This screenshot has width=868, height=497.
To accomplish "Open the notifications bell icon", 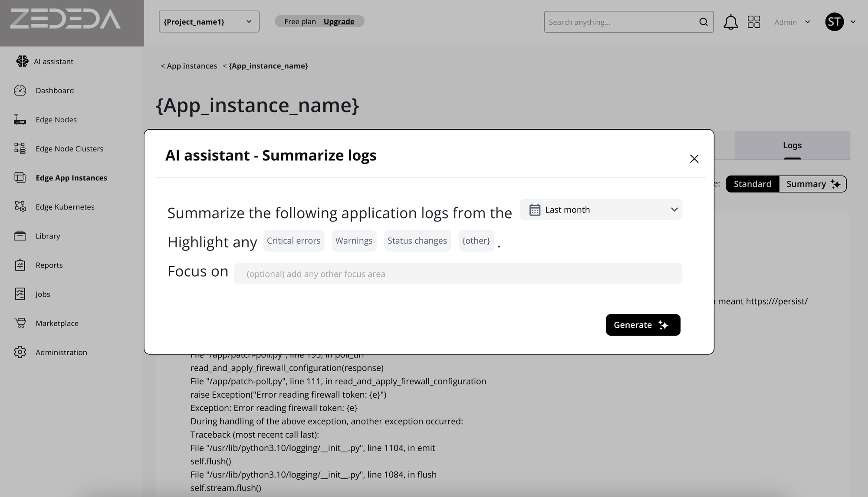I will pyautogui.click(x=730, y=22).
